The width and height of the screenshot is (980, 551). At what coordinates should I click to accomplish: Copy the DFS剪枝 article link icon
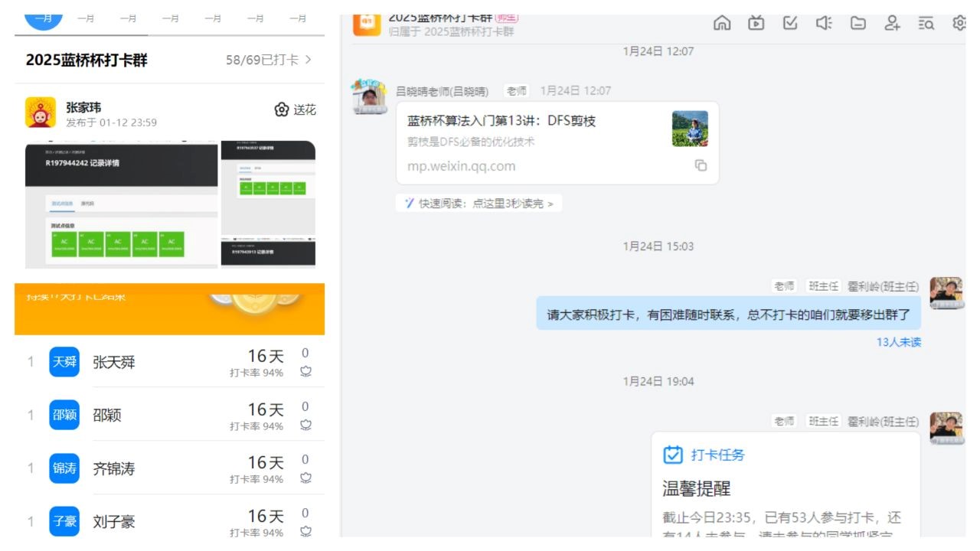click(x=701, y=165)
